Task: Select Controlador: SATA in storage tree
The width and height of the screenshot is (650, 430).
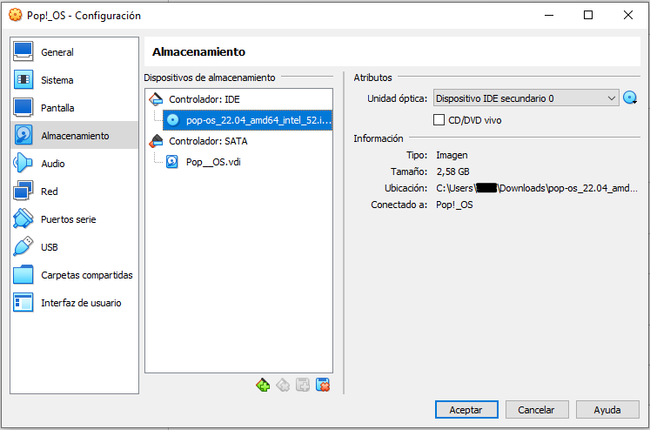Action: pyautogui.click(x=208, y=141)
